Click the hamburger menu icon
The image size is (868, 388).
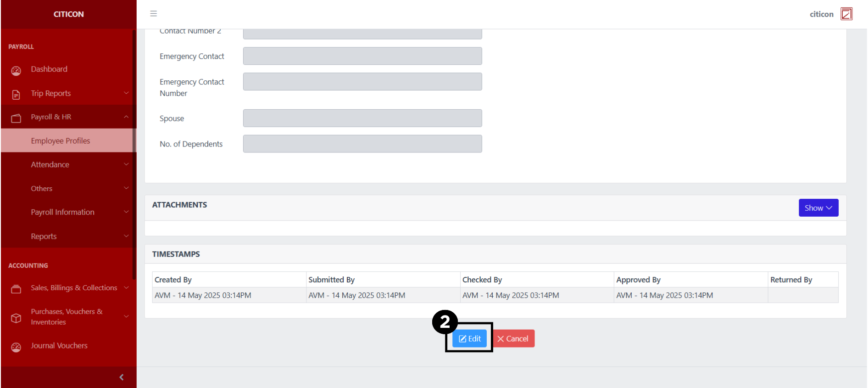click(153, 14)
